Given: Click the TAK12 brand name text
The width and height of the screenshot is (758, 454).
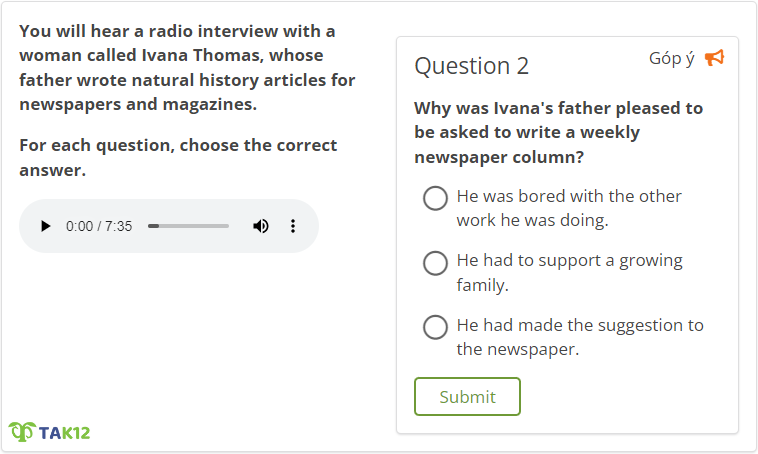Looking at the screenshot, I should tap(65, 433).
